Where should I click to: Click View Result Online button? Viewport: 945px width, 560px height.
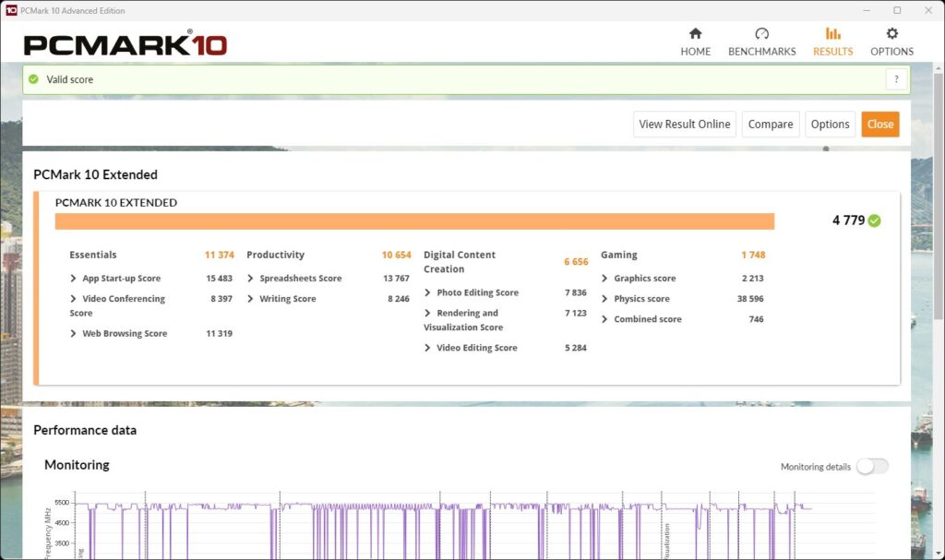(685, 125)
